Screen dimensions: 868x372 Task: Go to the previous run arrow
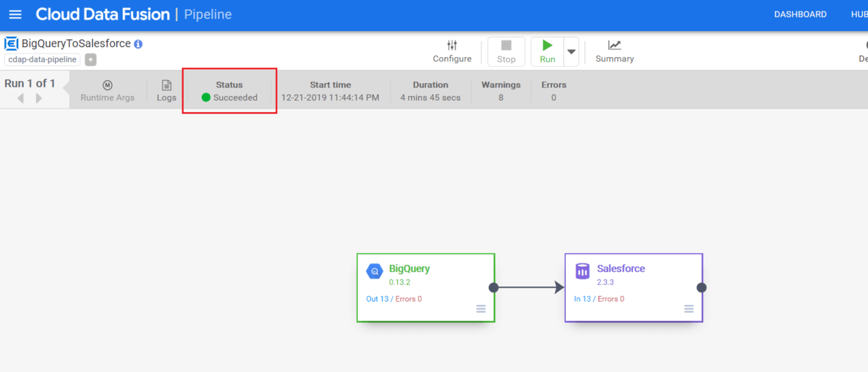(20, 98)
